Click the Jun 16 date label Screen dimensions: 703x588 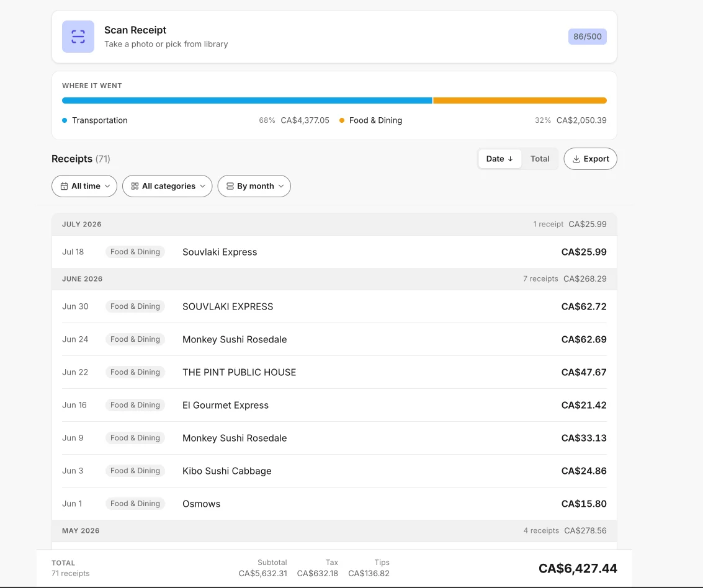pos(74,405)
